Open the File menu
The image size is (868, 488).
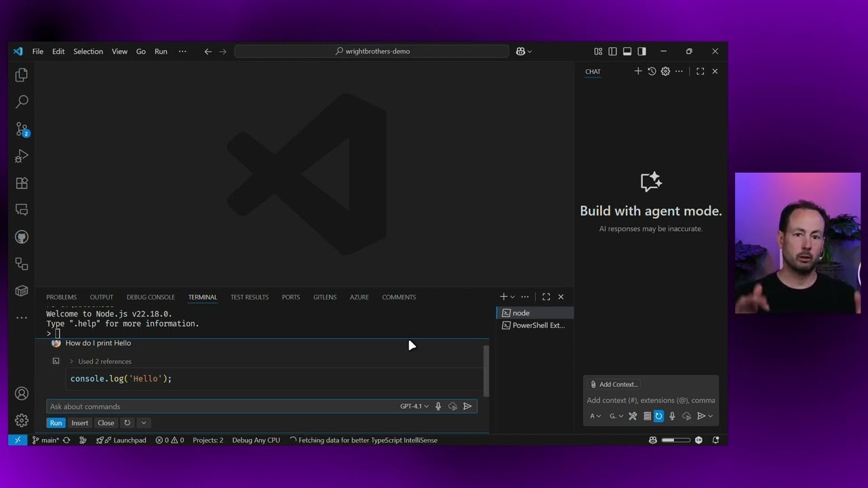click(38, 52)
